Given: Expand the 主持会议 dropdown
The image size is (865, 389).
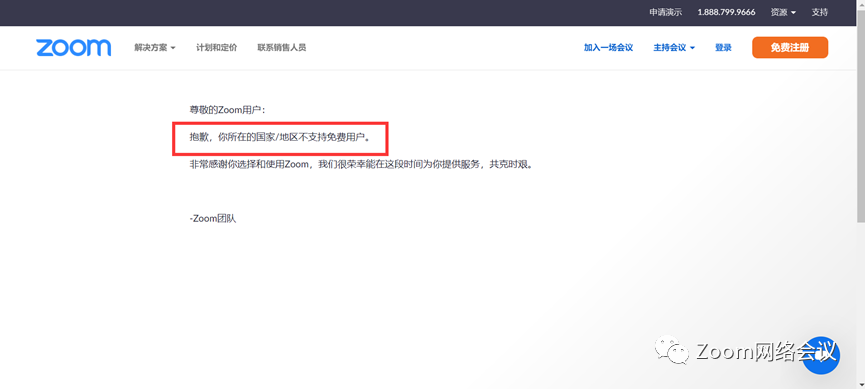Looking at the screenshot, I should point(674,47).
